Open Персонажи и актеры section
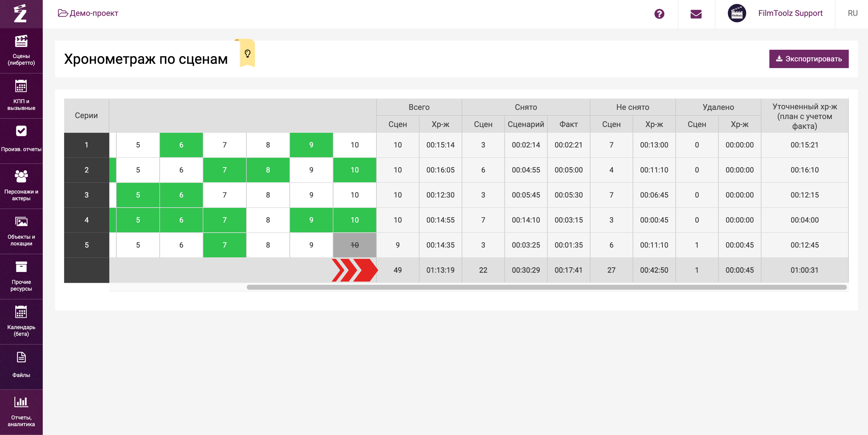The width and height of the screenshot is (868, 435). point(21,186)
